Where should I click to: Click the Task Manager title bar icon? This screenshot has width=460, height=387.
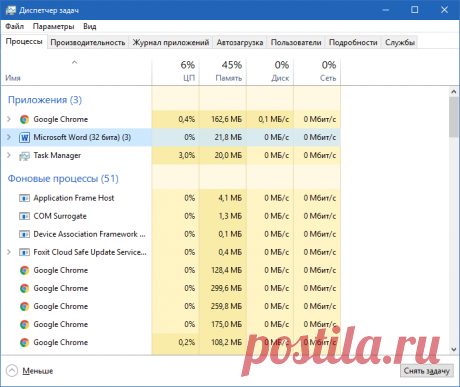(x=10, y=10)
